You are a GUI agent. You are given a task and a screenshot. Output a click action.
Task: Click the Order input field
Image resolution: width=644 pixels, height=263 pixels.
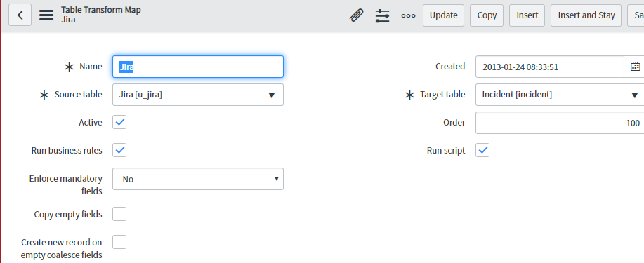pos(560,123)
